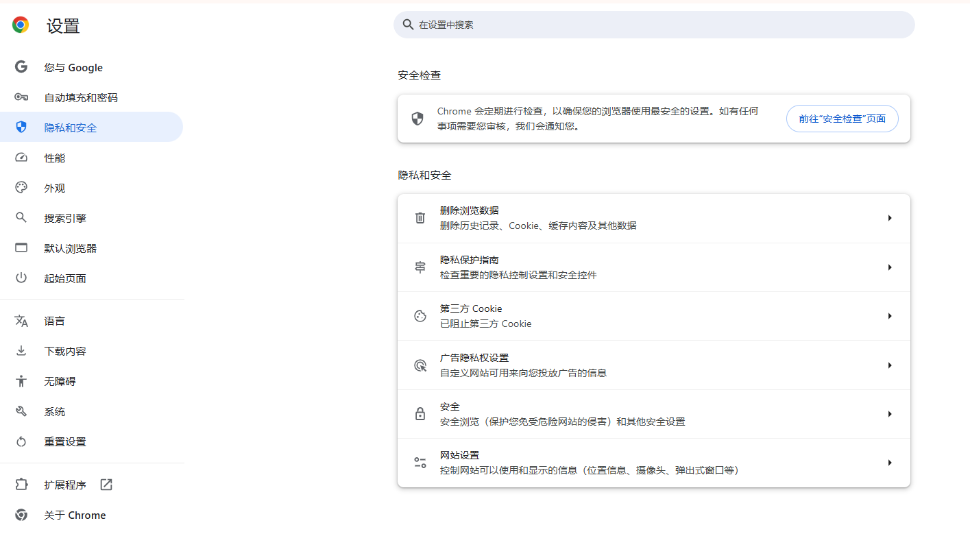Click the Chrome logo beside 设置
Viewport: 970px width, 560px height.
click(x=21, y=25)
